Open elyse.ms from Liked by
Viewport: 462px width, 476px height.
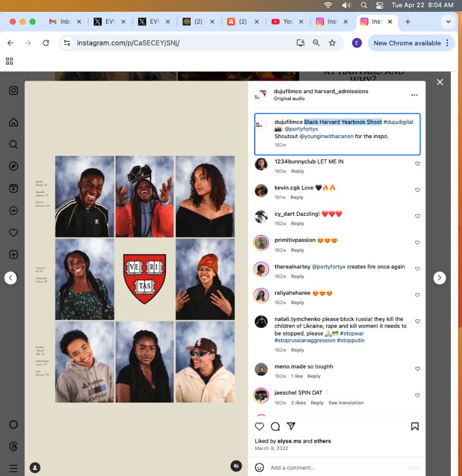point(290,441)
